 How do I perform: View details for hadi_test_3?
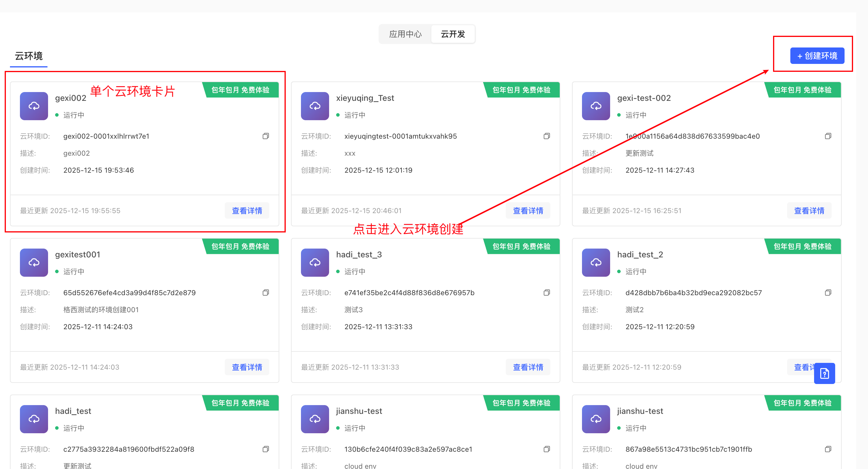pos(528,367)
